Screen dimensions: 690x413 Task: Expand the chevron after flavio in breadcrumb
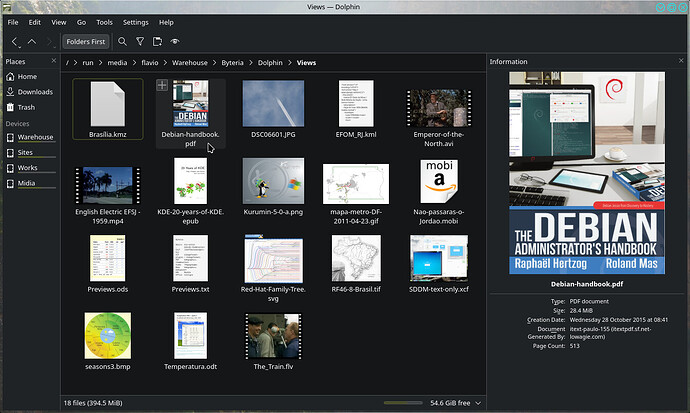pyautogui.click(x=165, y=63)
